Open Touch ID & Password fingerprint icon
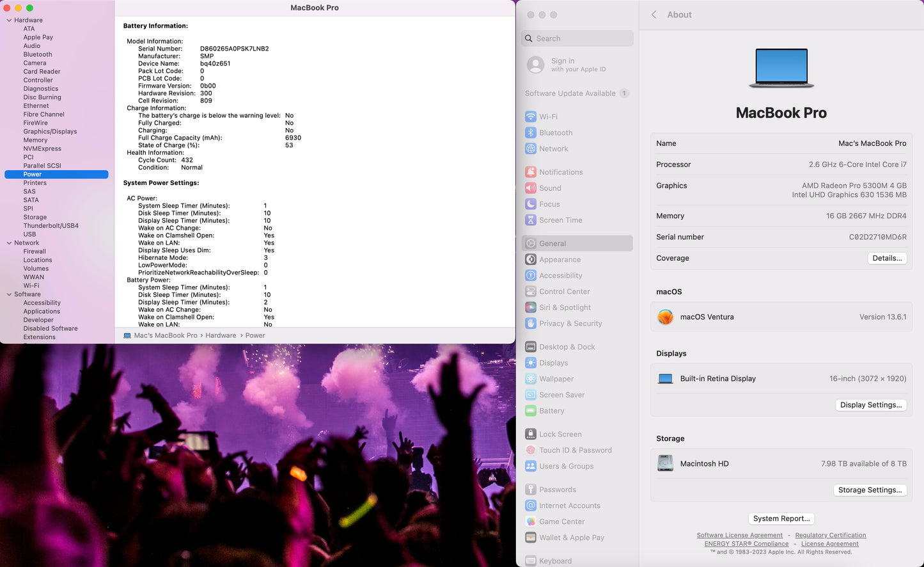 click(x=530, y=451)
